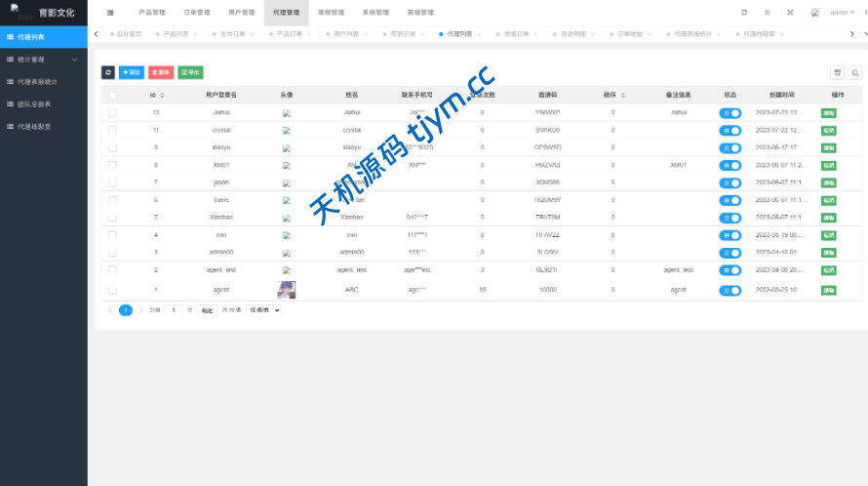The width and height of the screenshot is (868, 486).
Task: Open the rows-per-page dropdown
Action: (263, 310)
